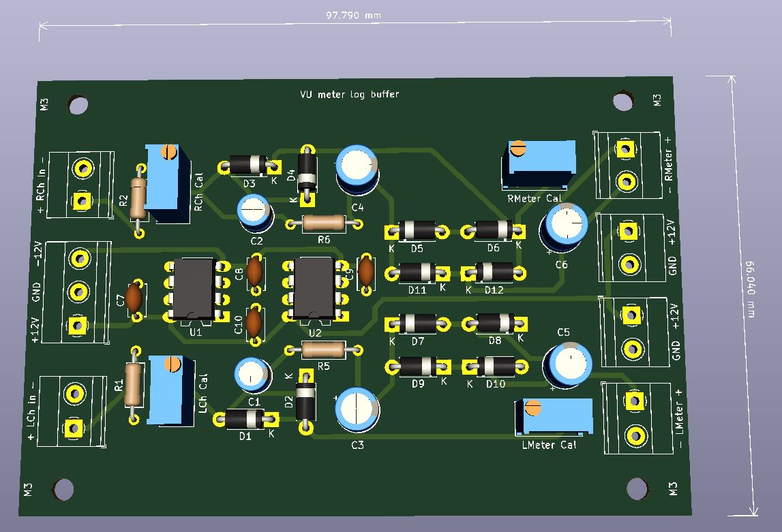Viewport: 782px width, 532px height.
Task: Click ceramic capacitor C7
Action: (134, 298)
